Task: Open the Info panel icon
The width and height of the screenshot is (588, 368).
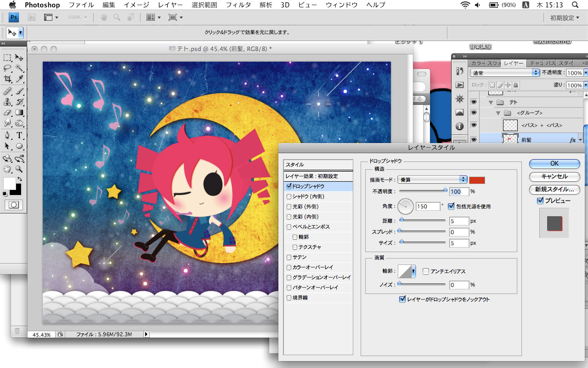Action: 459,126
